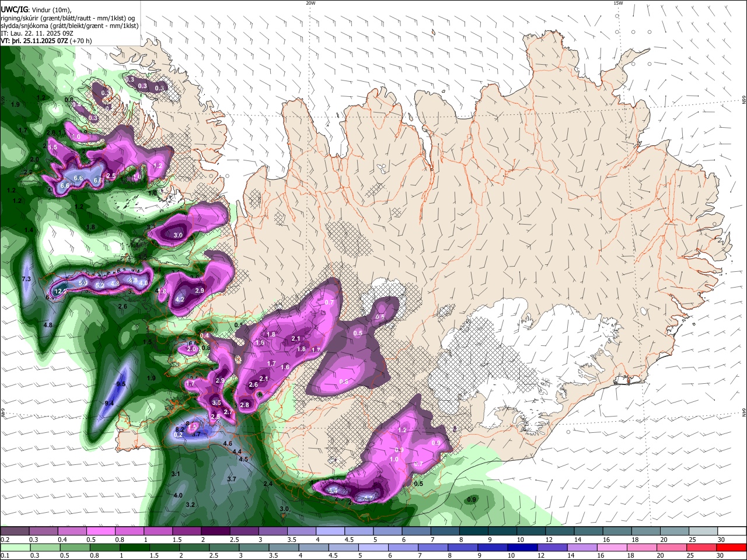This screenshot has width=747, height=560.
Task: Click the 'slydda/snjókoma (grátt/bleikt/grænt' description line
Action: pos(69,26)
